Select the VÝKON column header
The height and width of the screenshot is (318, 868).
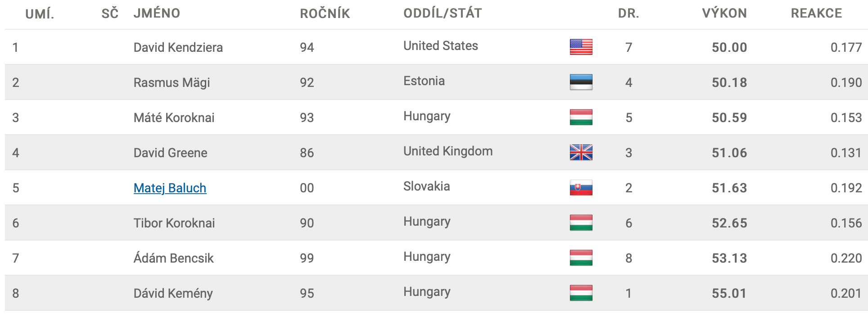pyautogui.click(x=724, y=13)
